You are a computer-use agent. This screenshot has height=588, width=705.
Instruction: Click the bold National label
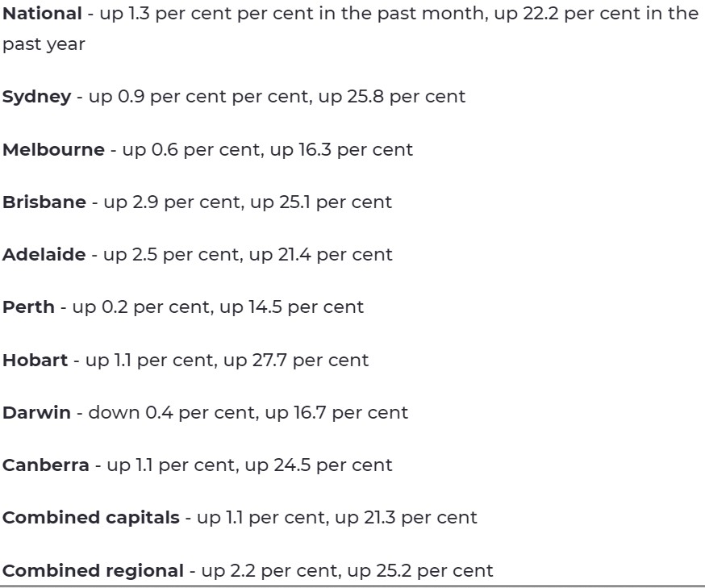[x=42, y=14]
